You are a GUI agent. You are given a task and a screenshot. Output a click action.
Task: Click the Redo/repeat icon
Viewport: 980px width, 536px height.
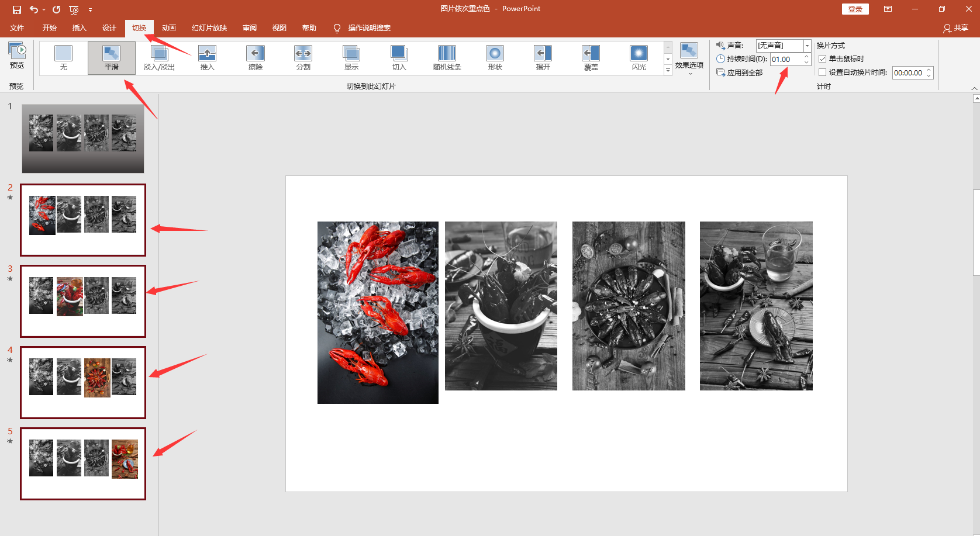pyautogui.click(x=56, y=9)
